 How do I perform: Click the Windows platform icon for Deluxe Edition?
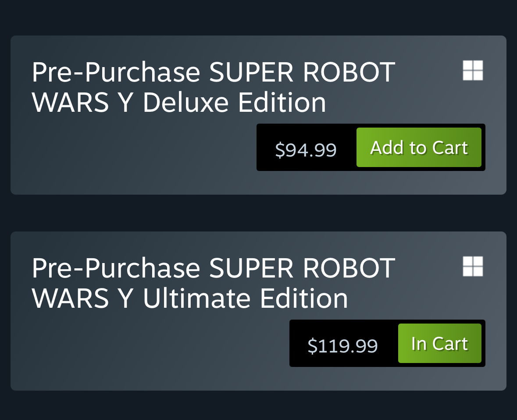(473, 70)
